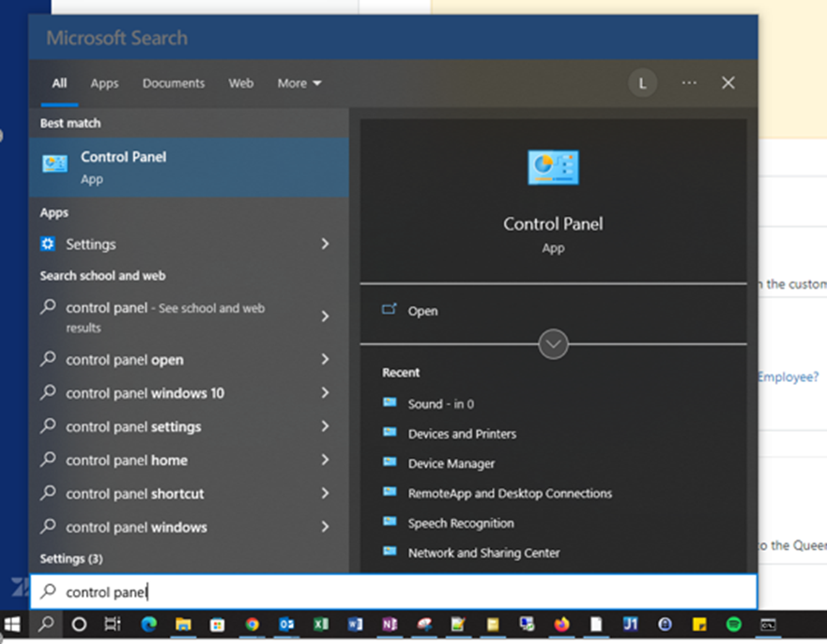Click the Settings (3) section header
Viewport: 827px width, 644px height.
click(x=71, y=559)
